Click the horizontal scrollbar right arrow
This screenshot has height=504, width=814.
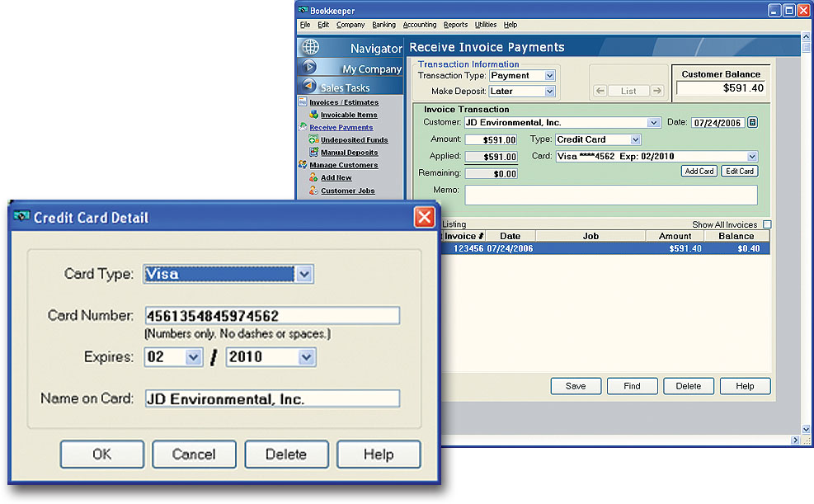click(795, 440)
